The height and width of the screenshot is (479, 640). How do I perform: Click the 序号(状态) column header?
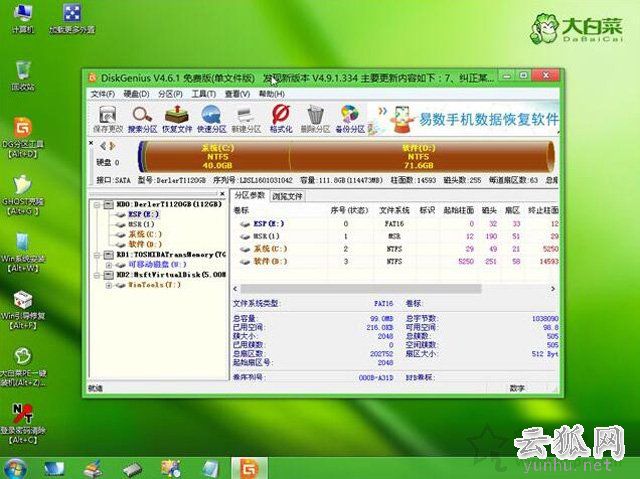coord(349,211)
